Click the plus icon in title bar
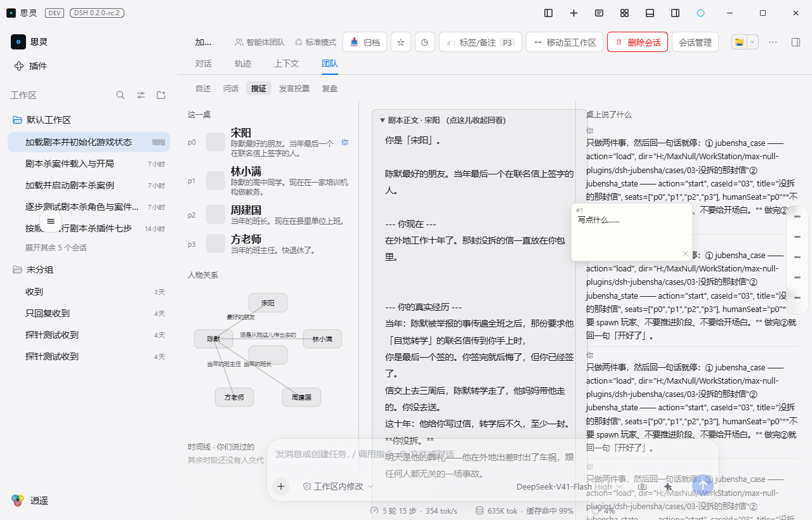This screenshot has width=812, height=520. point(573,13)
